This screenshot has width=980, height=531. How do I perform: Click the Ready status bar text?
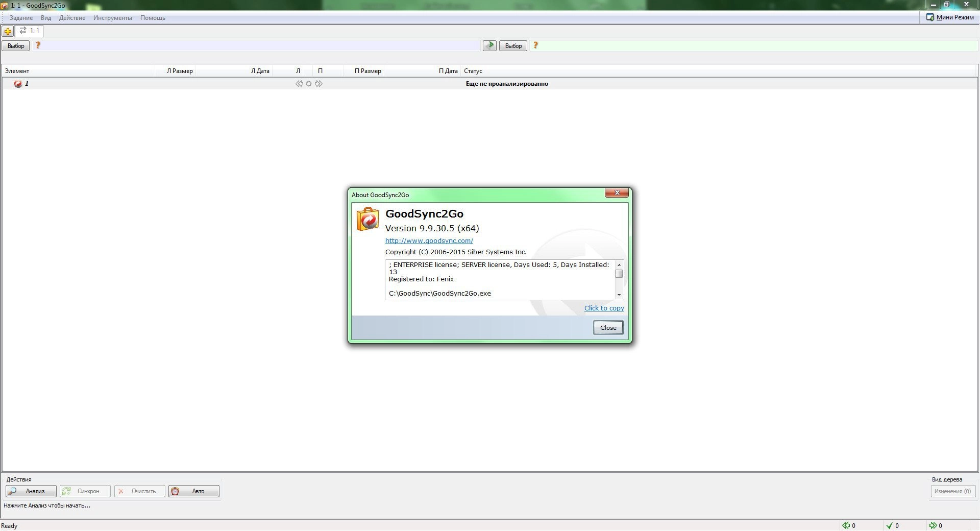9,526
